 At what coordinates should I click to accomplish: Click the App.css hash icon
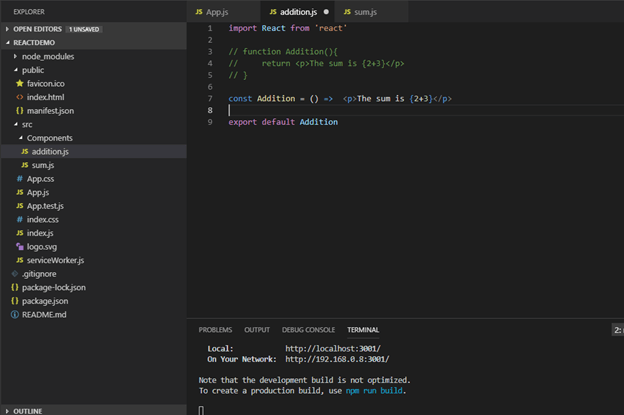coord(20,178)
